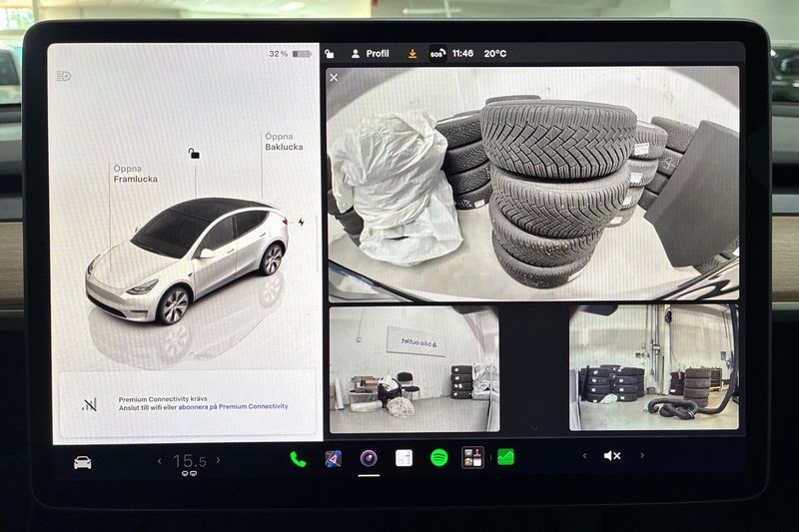Select the right side camera feed
Screen dimensions: 799x532
654,367
